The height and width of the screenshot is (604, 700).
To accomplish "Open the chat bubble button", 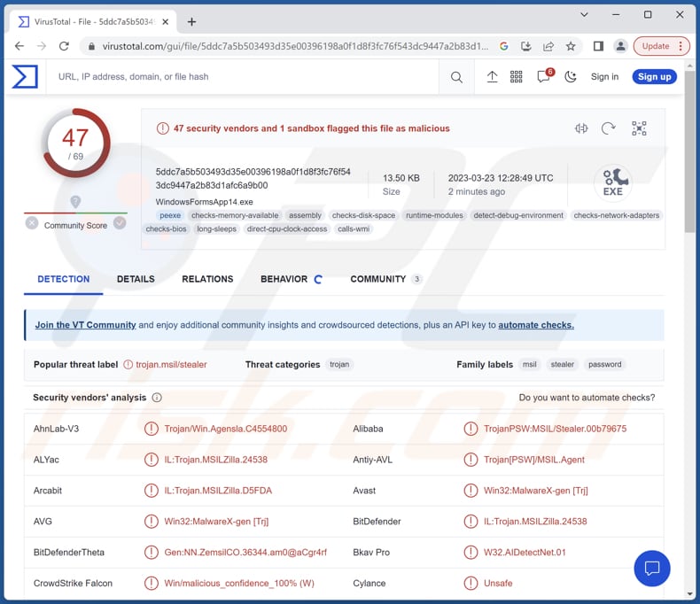I will (x=652, y=568).
